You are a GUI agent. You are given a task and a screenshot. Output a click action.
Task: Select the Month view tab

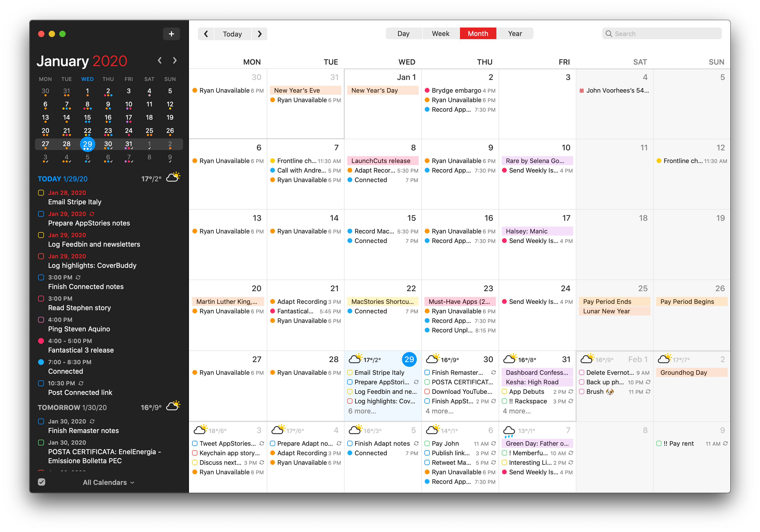478,33
